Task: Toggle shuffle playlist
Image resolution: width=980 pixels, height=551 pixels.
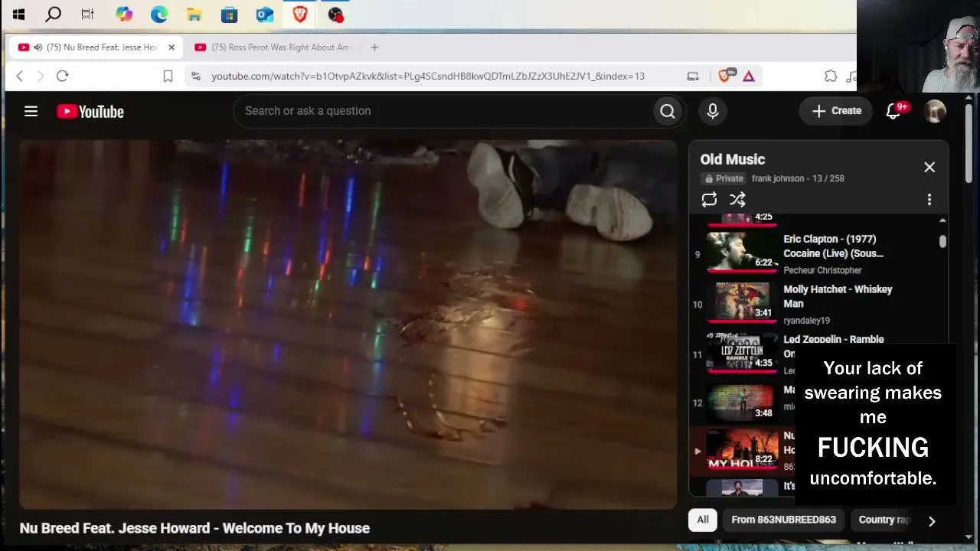Action: click(x=737, y=200)
